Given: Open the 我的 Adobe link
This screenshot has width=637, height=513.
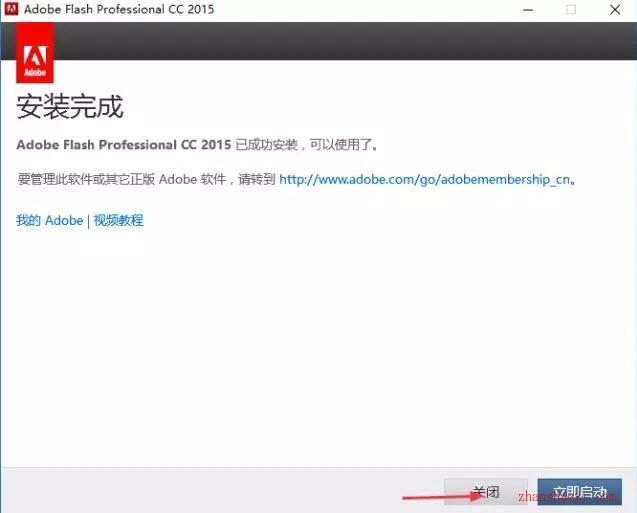Looking at the screenshot, I should [x=50, y=221].
